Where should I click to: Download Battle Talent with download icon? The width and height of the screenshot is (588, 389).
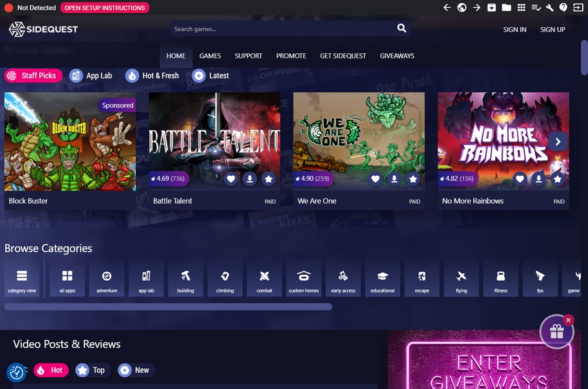pyautogui.click(x=250, y=179)
